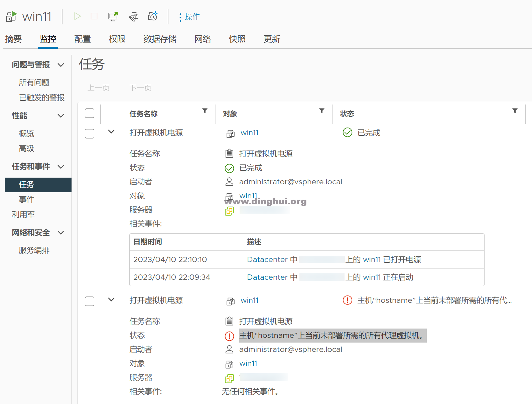Open 概览 under performance
The height and width of the screenshot is (404, 532).
26,134
